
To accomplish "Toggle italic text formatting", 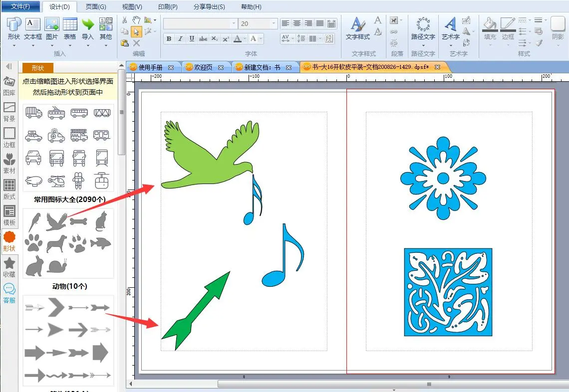I will [180, 39].
